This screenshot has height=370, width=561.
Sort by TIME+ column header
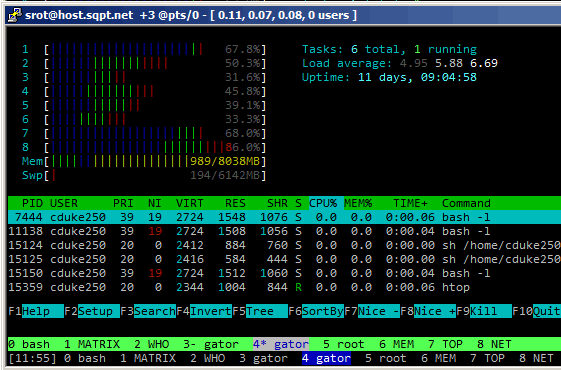[410, 203]
